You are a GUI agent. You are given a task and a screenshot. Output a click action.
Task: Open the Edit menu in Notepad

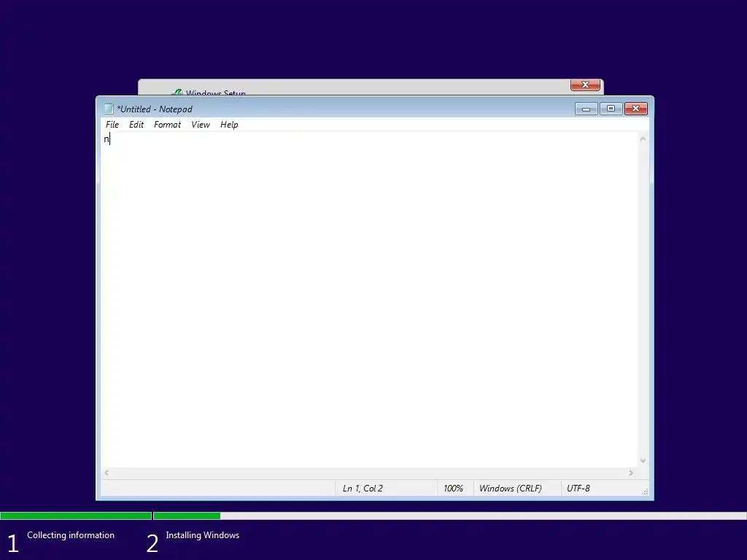pos(136,125)
